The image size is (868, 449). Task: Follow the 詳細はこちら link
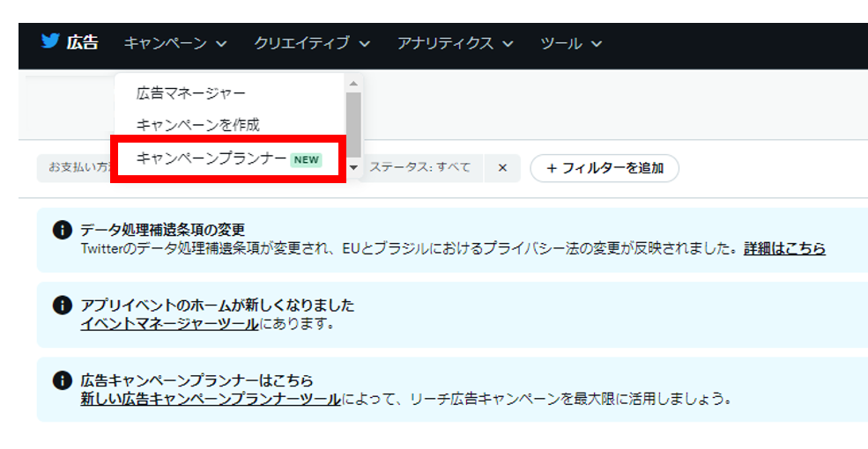[x=784, y=249]
